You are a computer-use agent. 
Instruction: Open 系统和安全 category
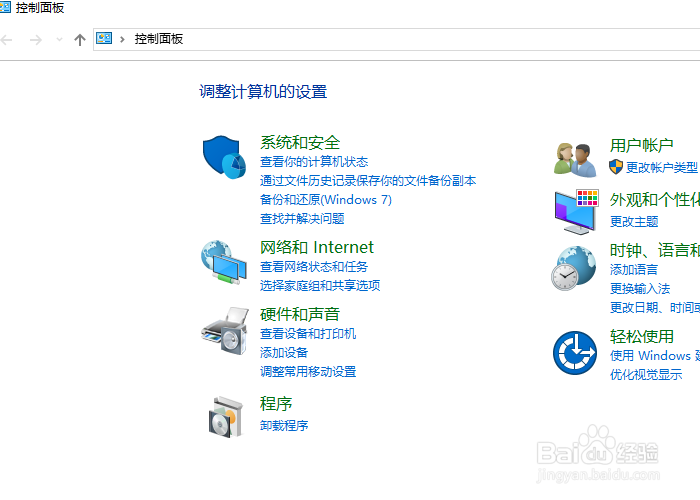click(x=300, y=142)
